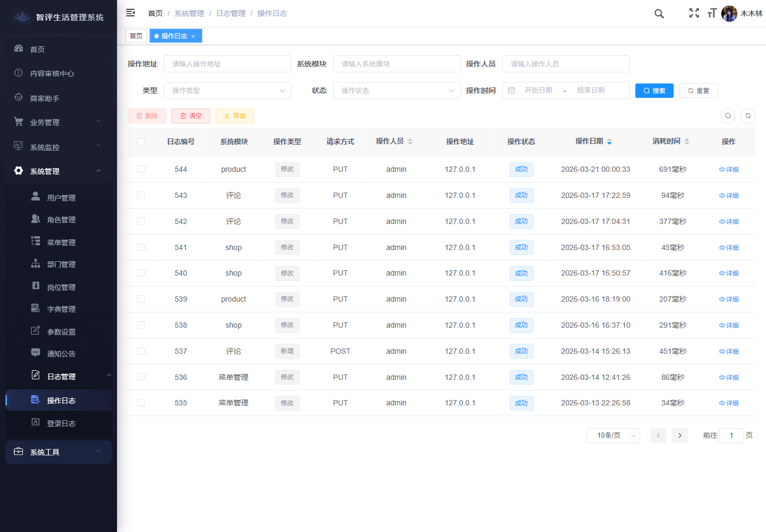Open the header search magnifier icon
The image size is (766, 532).
pos(659,14)
